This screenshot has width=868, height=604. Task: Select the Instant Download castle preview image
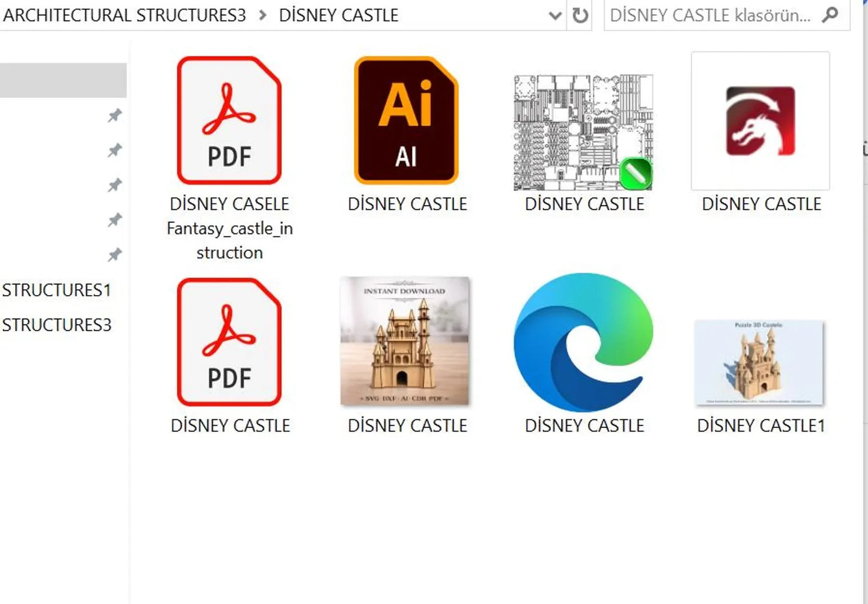405,341
